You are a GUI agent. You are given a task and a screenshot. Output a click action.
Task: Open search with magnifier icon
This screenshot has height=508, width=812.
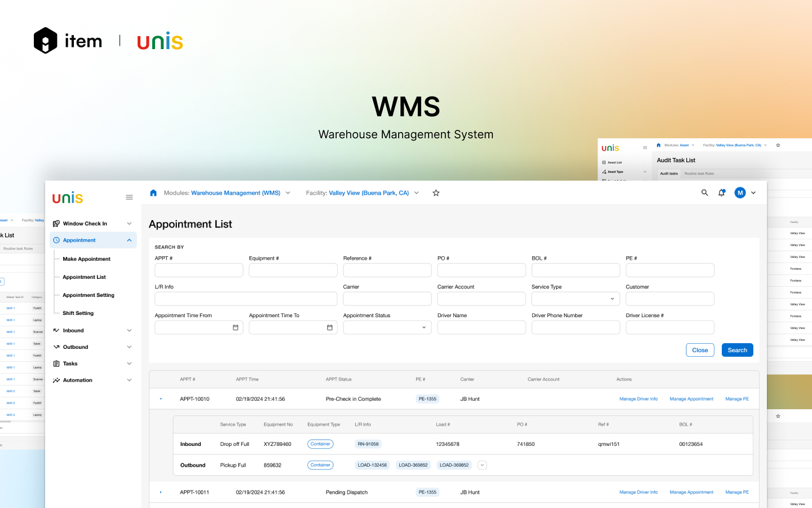coord(704,192)
